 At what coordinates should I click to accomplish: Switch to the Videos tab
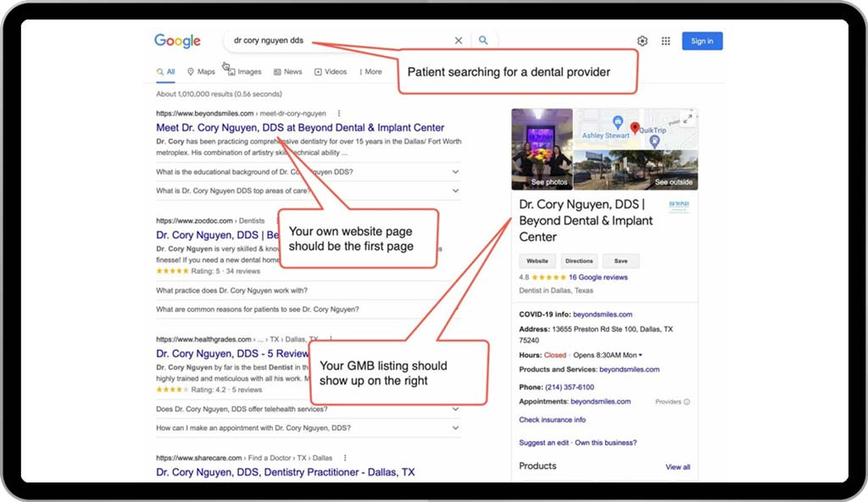click(331, 71)
